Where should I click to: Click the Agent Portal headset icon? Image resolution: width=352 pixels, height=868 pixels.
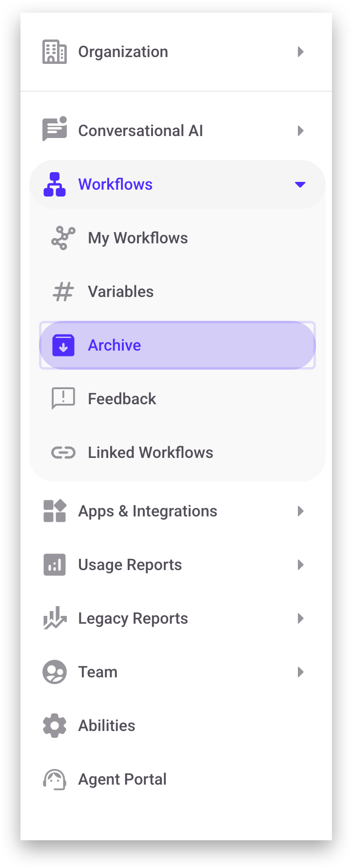pos(55,779)
